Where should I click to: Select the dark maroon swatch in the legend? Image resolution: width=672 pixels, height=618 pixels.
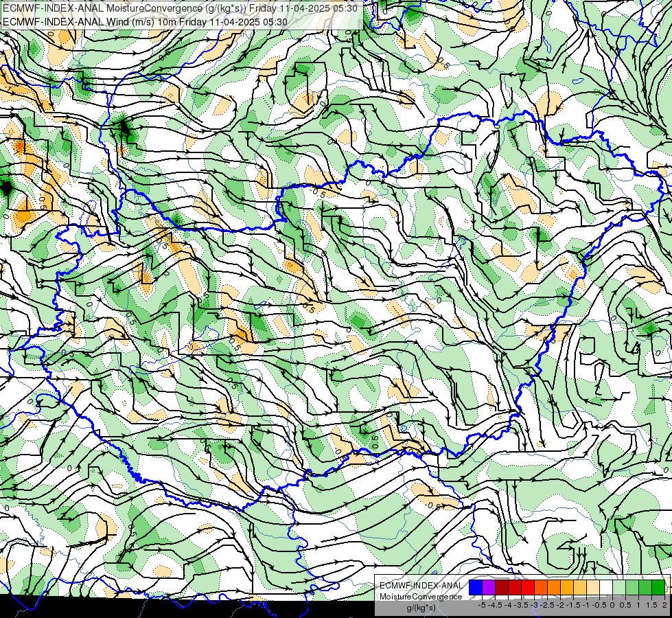[502, 587]
